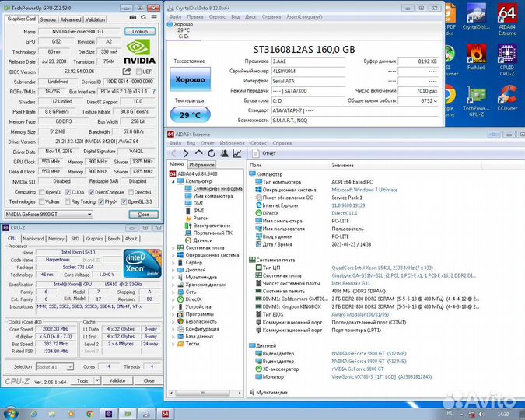Image resolution: width=525 pixels, height=420 pixels.
Task: Click the Отчёт report button in AIDA64
Action: pos(264,153)
